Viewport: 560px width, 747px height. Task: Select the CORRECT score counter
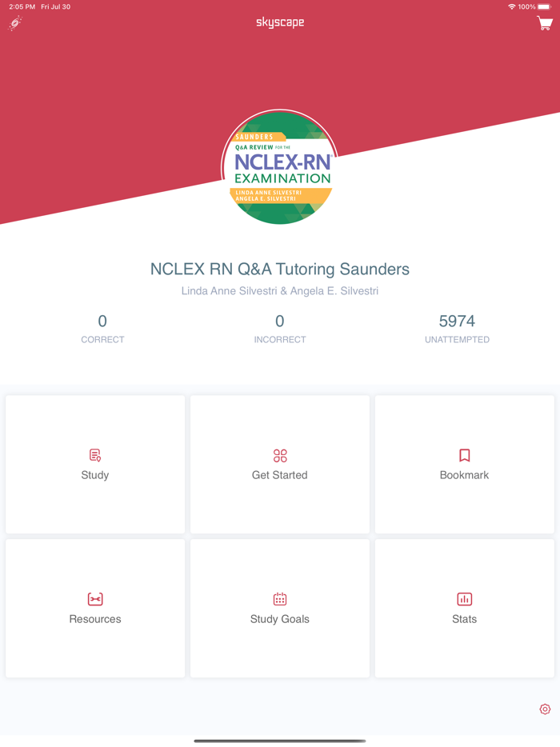point(102,328)
